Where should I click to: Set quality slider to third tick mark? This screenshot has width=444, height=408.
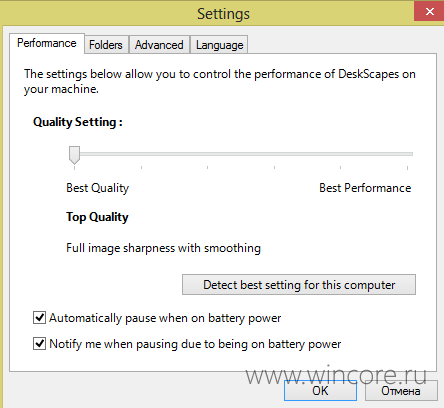[x=207, y=154]
